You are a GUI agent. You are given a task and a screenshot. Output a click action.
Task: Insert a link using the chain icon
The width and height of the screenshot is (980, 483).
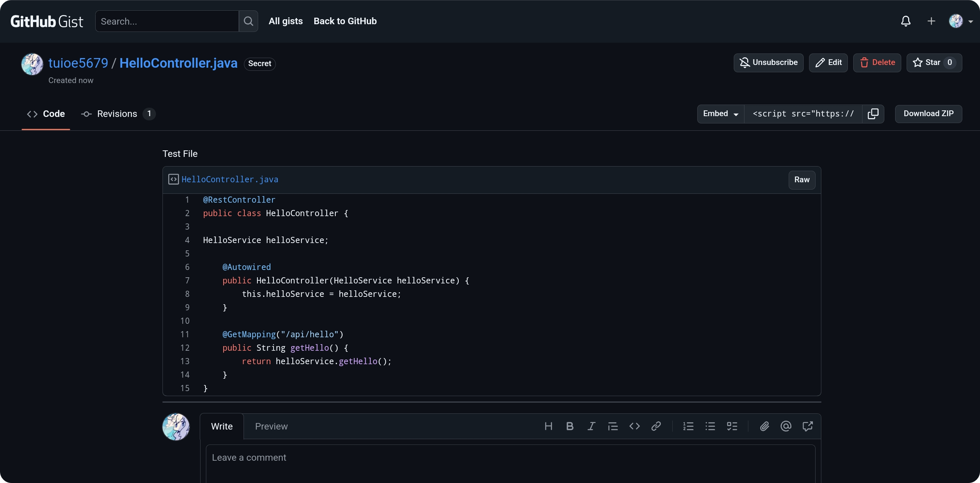pyautogui.click(x=656, y=426)
